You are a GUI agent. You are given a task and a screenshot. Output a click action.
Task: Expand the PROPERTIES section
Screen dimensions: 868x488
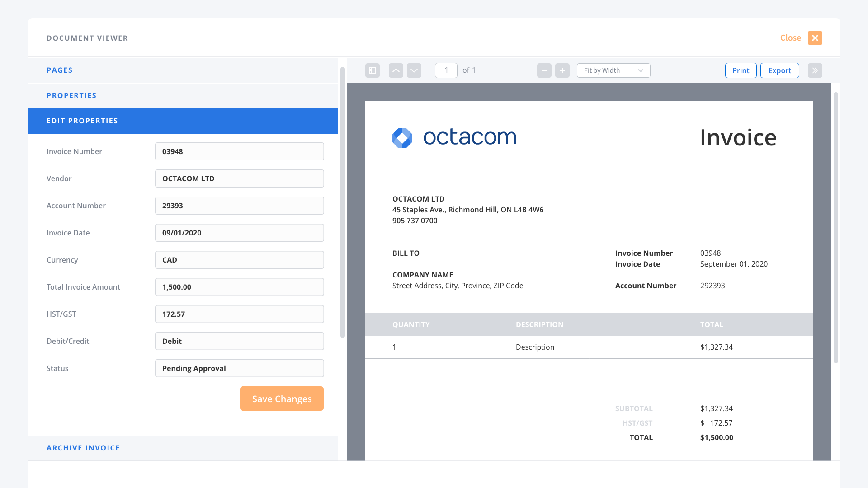(71, 95)
